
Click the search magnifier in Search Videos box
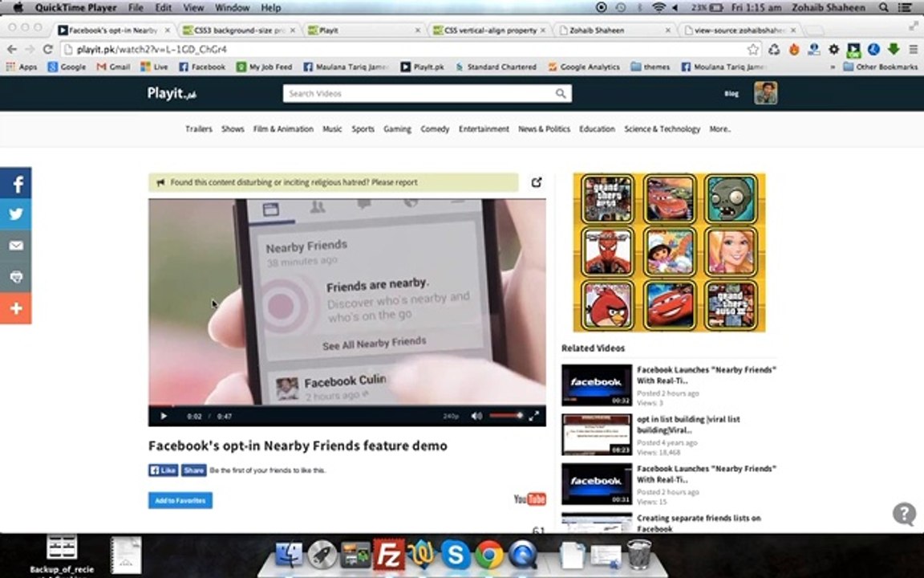[x=561, y=93]
